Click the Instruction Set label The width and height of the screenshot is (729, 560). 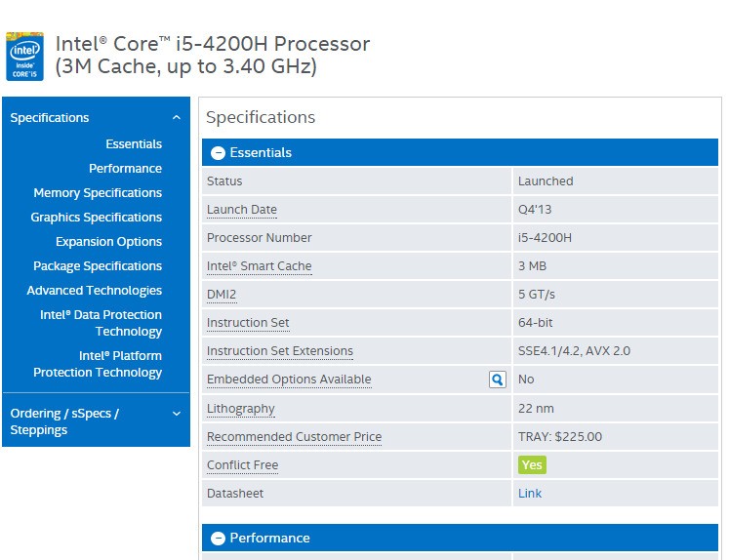pos(248,323)
